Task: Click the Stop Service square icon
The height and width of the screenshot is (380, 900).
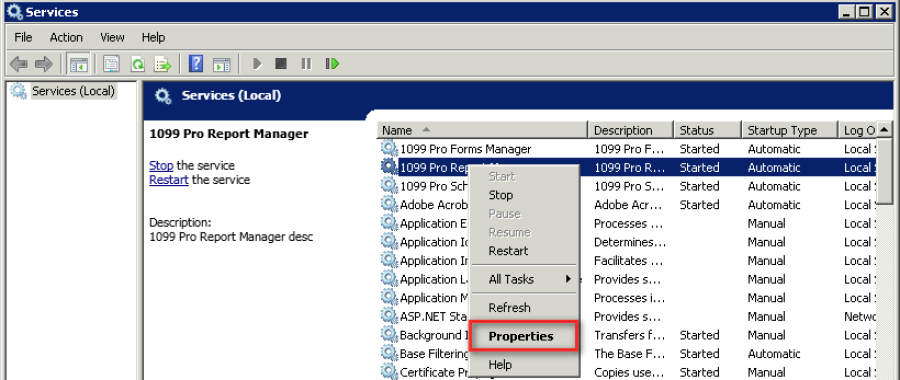Action: [281, 64]
